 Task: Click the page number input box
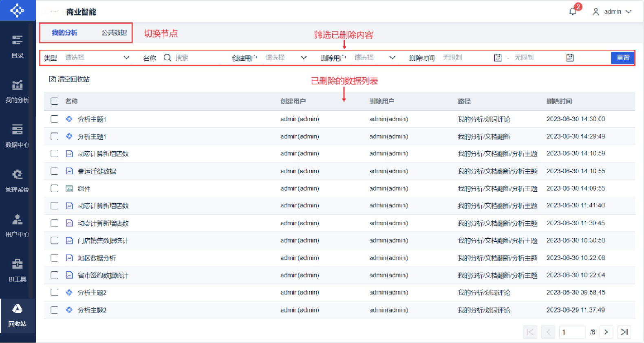pyautogui.click(x=572, y=332)
